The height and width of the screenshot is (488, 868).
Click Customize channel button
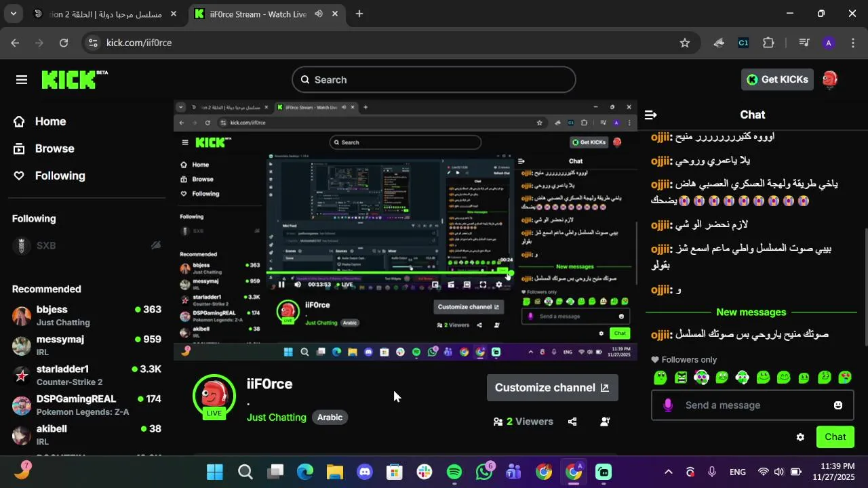[x=553, y=388]
